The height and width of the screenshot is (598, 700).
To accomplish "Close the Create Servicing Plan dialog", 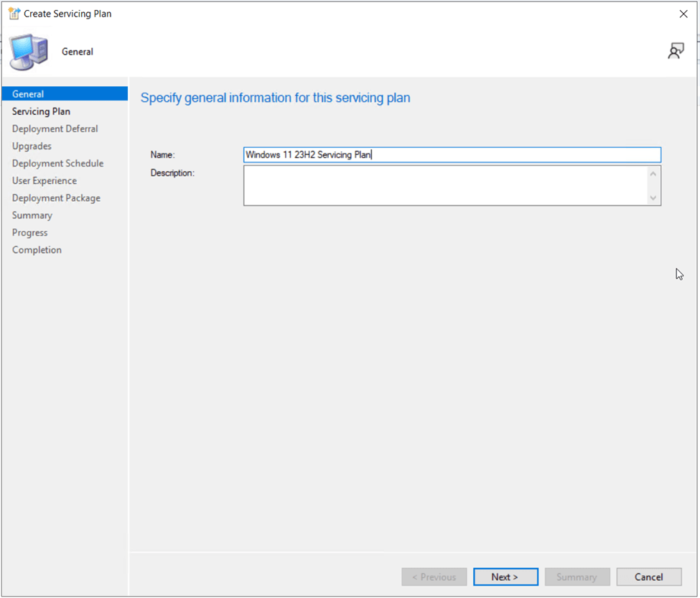I will 683,14.
